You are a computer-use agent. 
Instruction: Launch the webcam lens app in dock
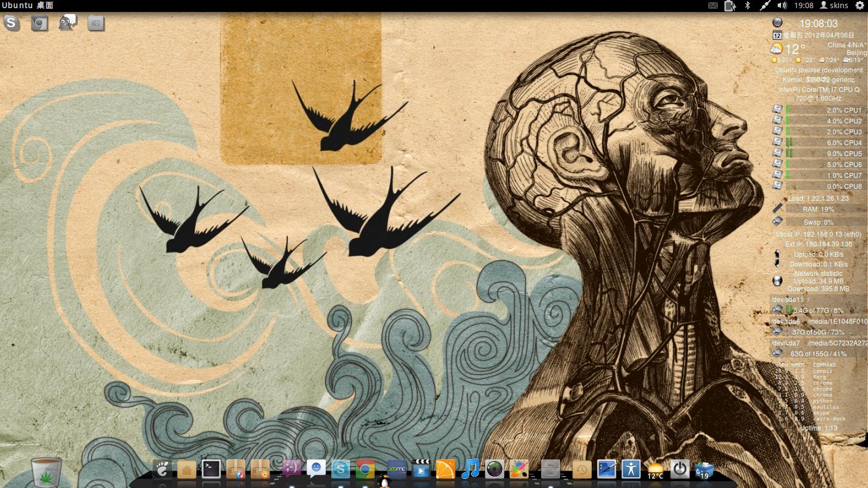tap(494, 469)
